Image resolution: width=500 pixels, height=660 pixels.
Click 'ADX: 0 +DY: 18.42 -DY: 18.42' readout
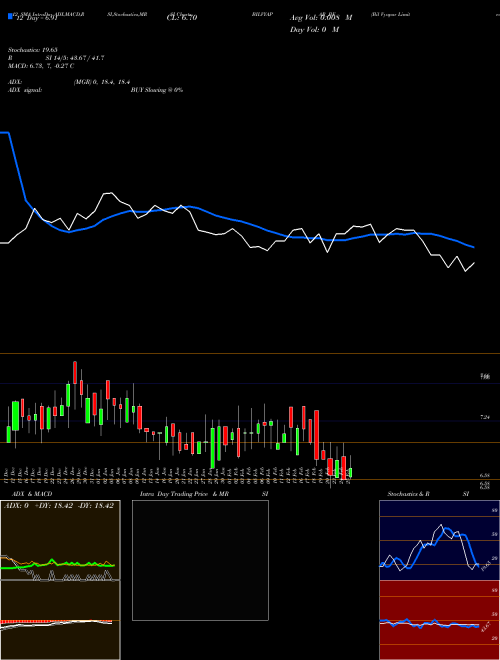tap(59, 506)
